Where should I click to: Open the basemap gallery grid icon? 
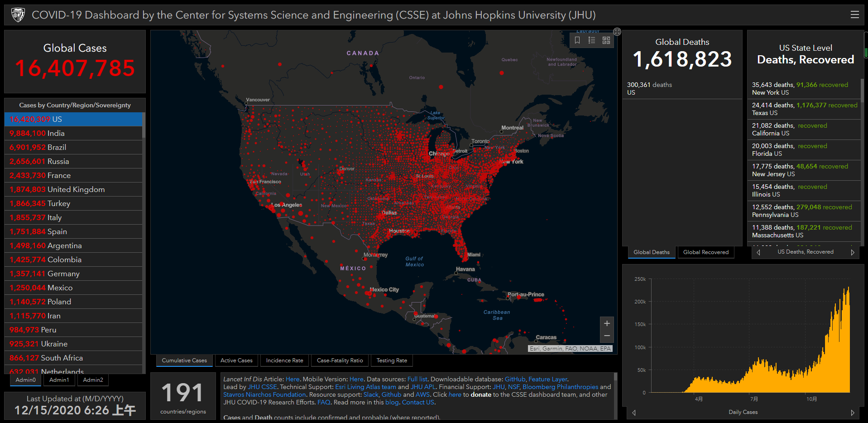coord(606,40)
